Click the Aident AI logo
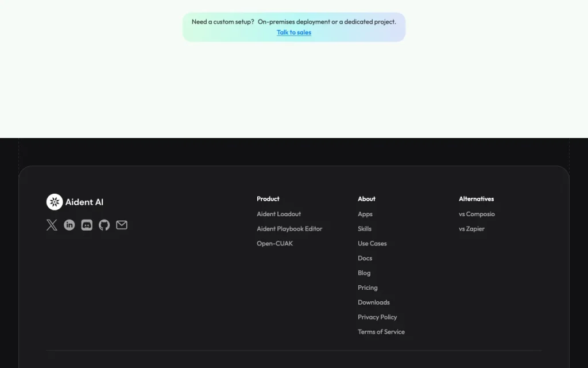The image size is (588, 368). point(75,202)
